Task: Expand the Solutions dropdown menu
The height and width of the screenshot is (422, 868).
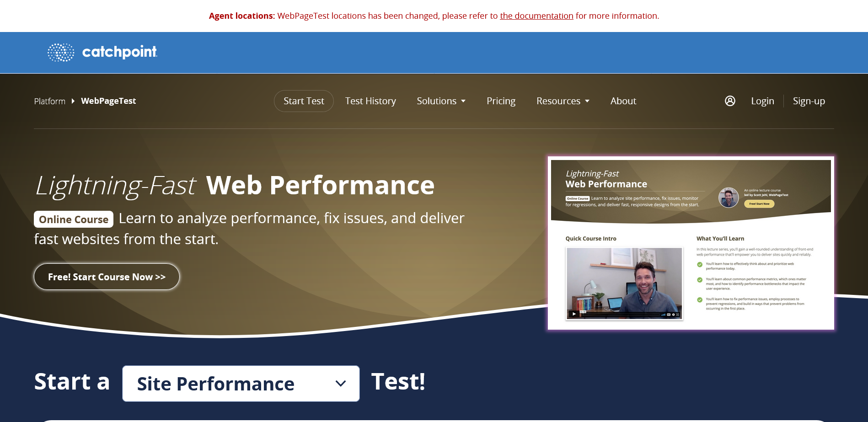Action: click(441, 101)
